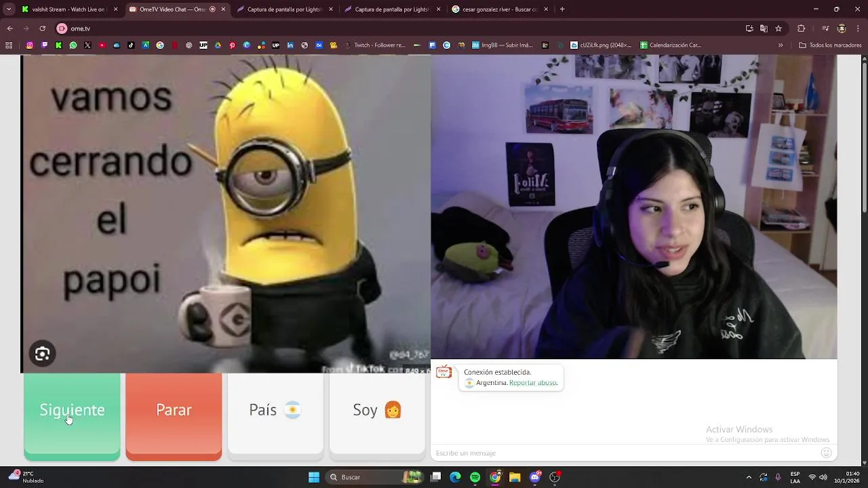The height and width of the screenshot is (488, 868).
Task: Click the camera switch icon on video
Action: [x=42, y=354]
